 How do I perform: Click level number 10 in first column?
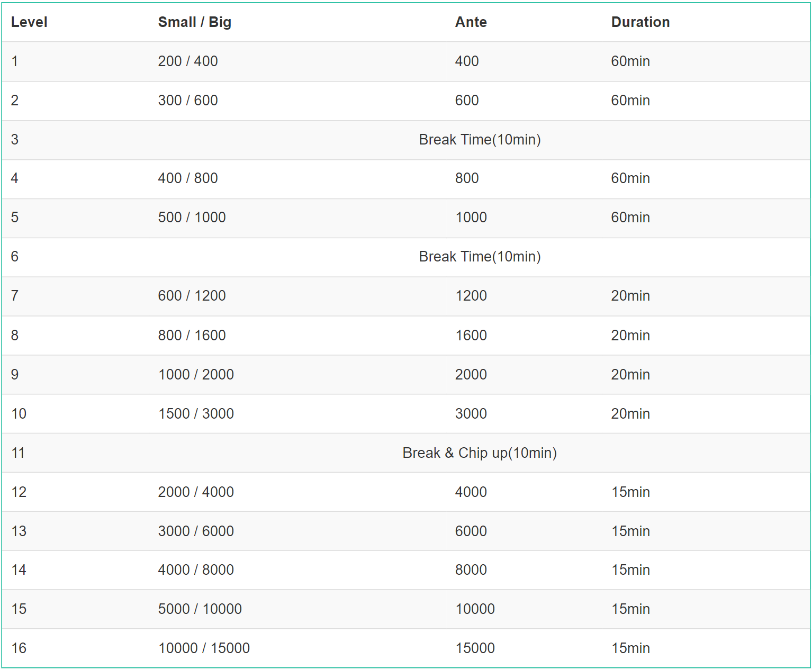point(19,414)
